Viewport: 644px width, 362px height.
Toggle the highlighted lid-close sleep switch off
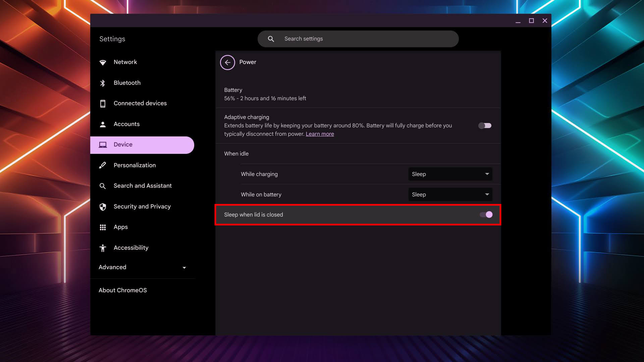485,215
